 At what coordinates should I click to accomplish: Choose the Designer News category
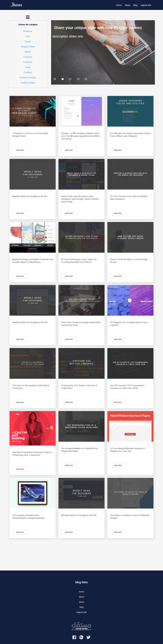[28, 46]
